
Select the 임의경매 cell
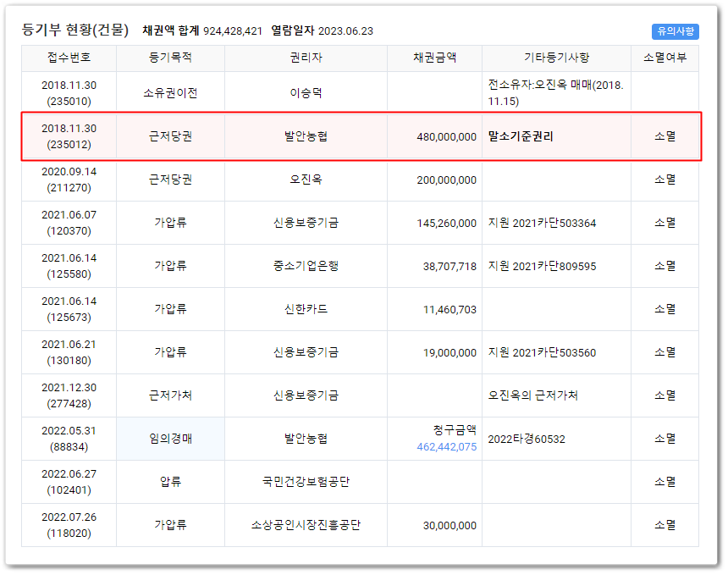point(170,439)
